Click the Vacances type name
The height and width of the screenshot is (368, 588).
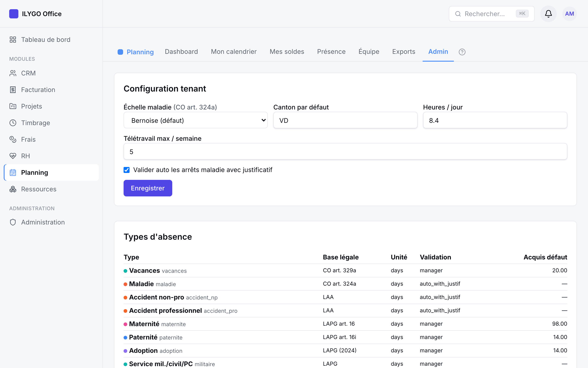144,271
